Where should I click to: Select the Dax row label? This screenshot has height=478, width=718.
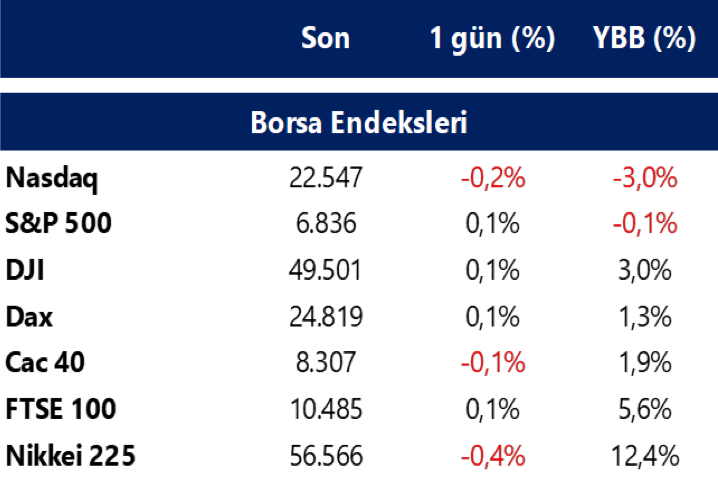(x=29, y=317)
